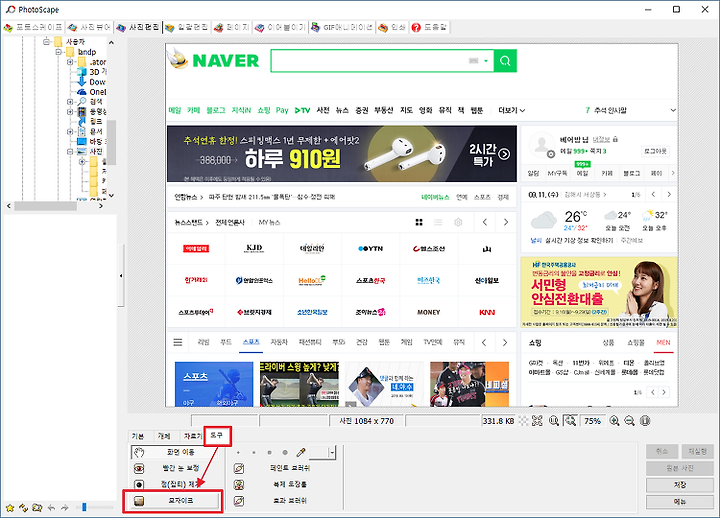Viewport: 720px width, 518px height.
Task: Switch to the 포토스케이프 main tab
Action: click(x=33, y=28)
